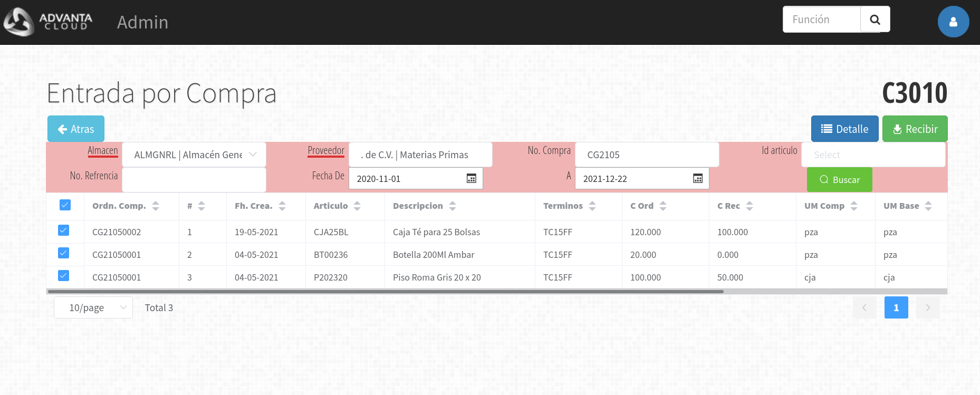Go to previous page arrow

click(864, 307)
